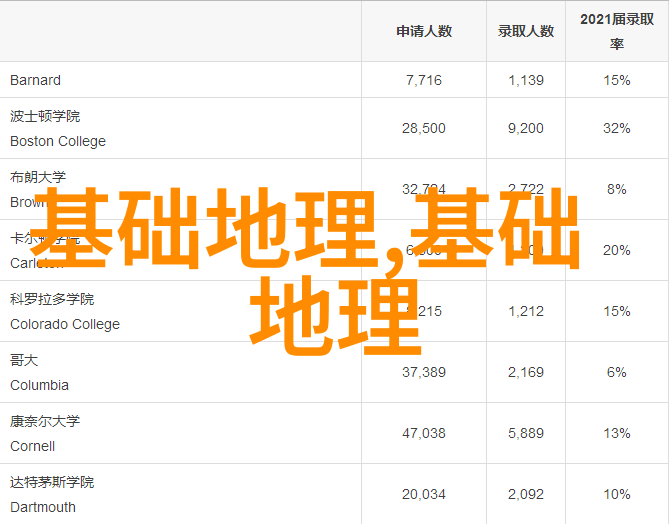
Task: Click the 20% admission rate cell
Action: (x=617, y=250)
